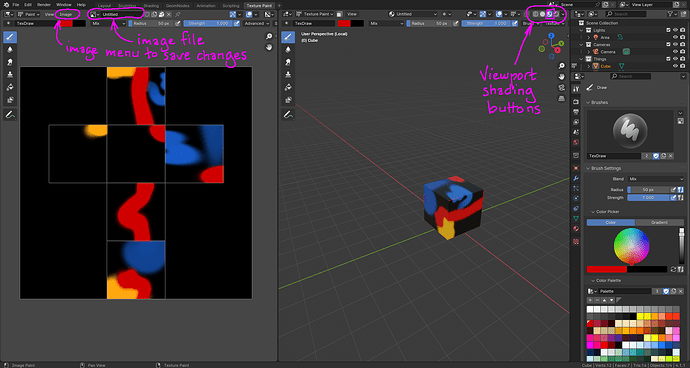Enable rendered viewport shading
690x368 pixels.
557,14
